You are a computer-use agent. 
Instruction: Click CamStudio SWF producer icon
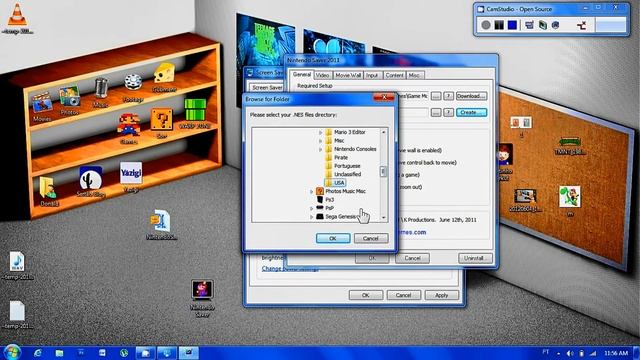[556, 25]
